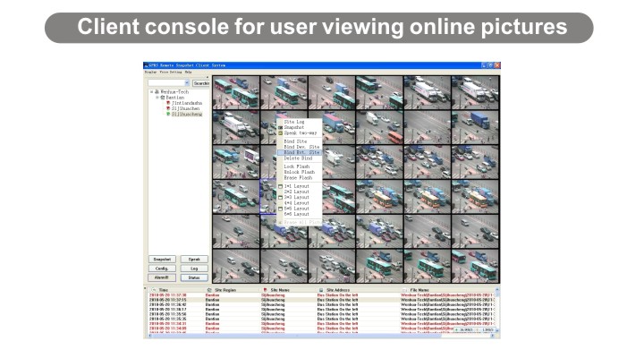This screenshot has width=644, height=358.
Task: Open the search dropdown above the site tree
Action: [189, 83]
